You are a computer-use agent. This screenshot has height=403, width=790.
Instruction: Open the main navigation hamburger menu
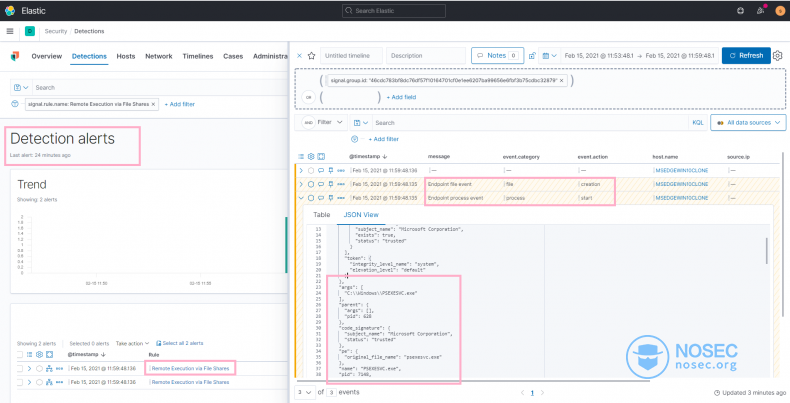(x=10, y=31)
